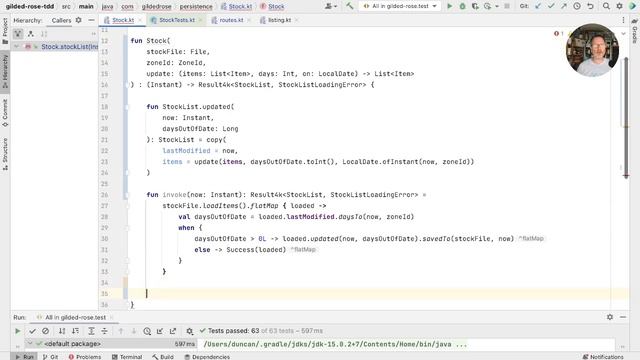Screen dimensions: 640x360
Task: Click the Build Project hammer icon
Action: click(350, 6)
